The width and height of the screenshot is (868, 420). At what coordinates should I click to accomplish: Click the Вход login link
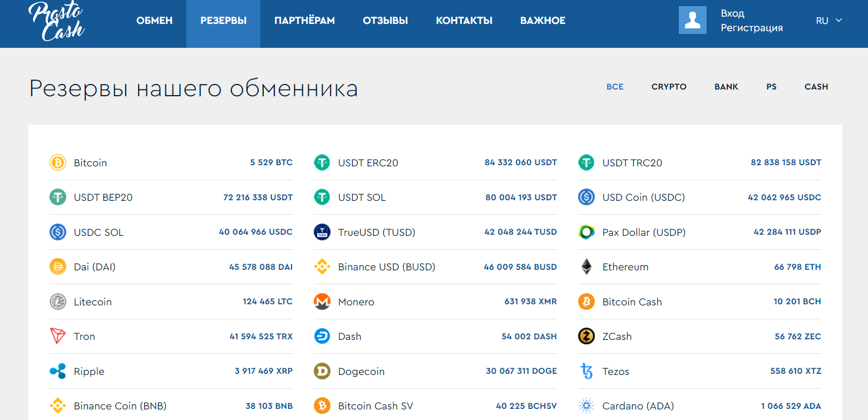click(x=732, y=13)
